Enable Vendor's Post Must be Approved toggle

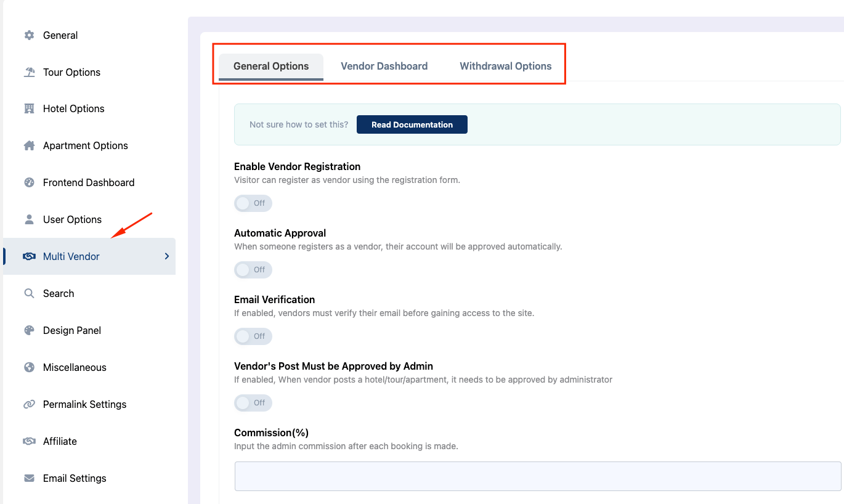[253, 403]
